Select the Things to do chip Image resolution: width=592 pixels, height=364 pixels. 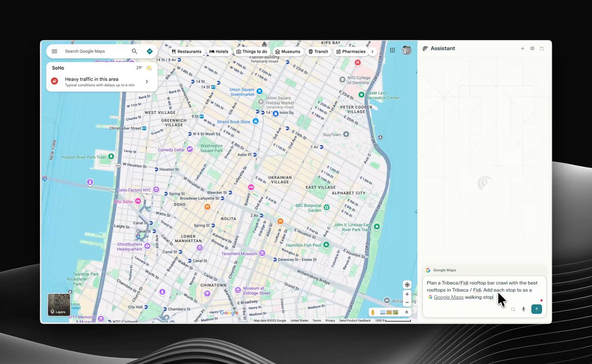point(252,51)
